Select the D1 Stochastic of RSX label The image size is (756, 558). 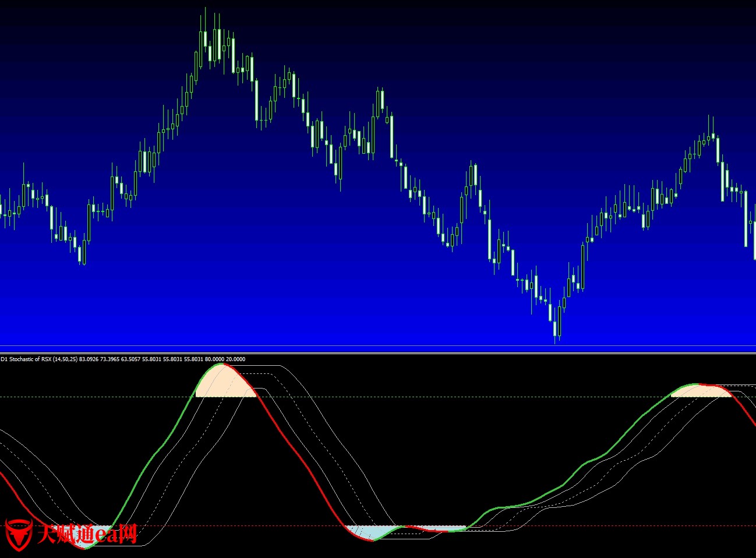click(x=26, y=359)
